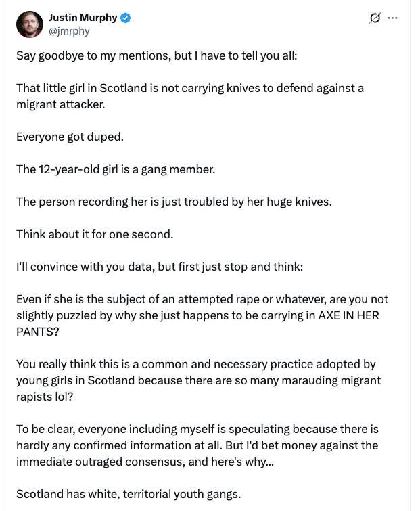420x511 pixels.
Task: Click the @jmrphy handle
Action: (x=69, y=30)
